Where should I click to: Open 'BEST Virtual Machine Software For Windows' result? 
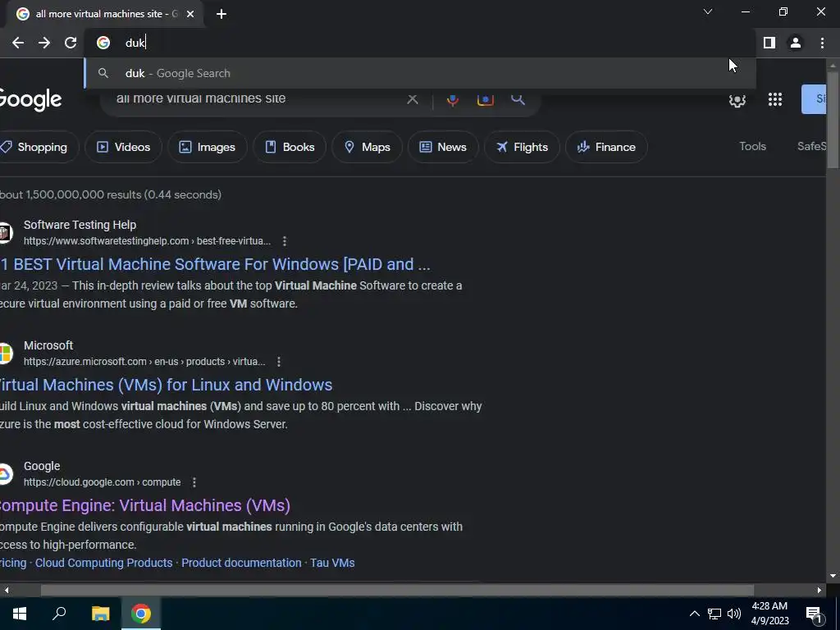click(215, 264)
